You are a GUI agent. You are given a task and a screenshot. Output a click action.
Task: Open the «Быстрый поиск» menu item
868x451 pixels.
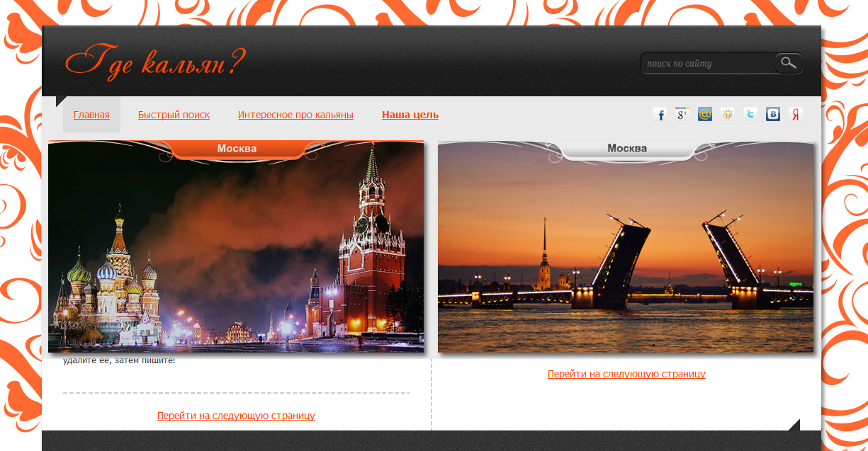coord(174,115)
